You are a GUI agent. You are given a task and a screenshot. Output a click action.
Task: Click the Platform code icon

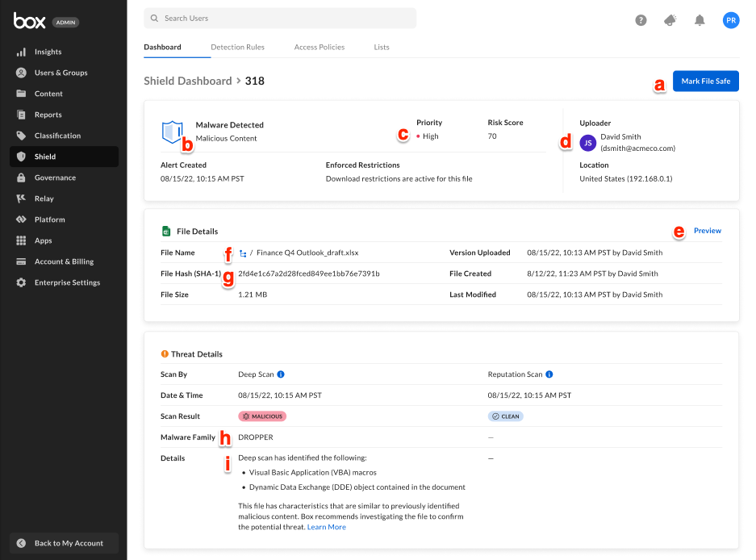pyautogui.click(x=21, y=219)
